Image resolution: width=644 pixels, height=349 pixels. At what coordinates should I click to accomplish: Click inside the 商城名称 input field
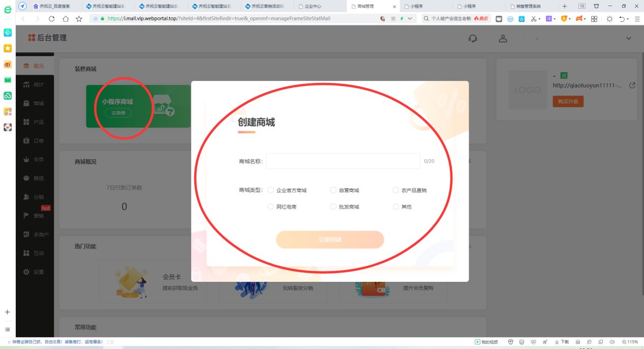click(343, 161)
